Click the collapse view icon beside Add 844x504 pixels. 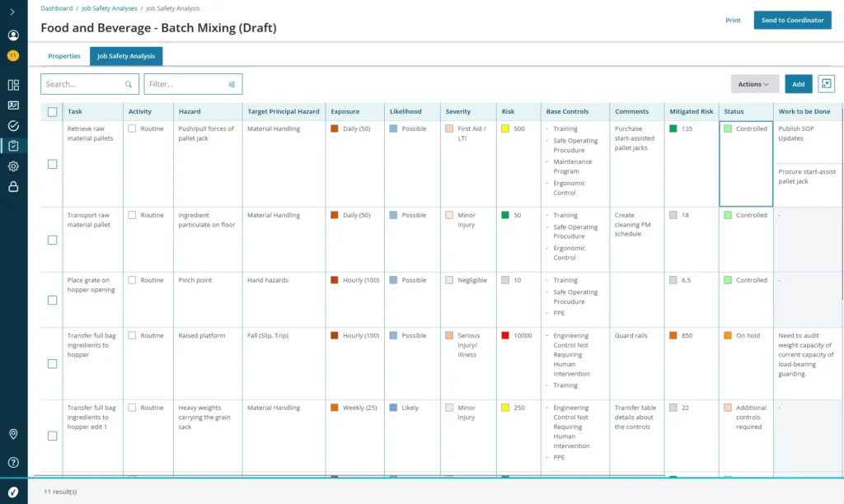(826, 84)
